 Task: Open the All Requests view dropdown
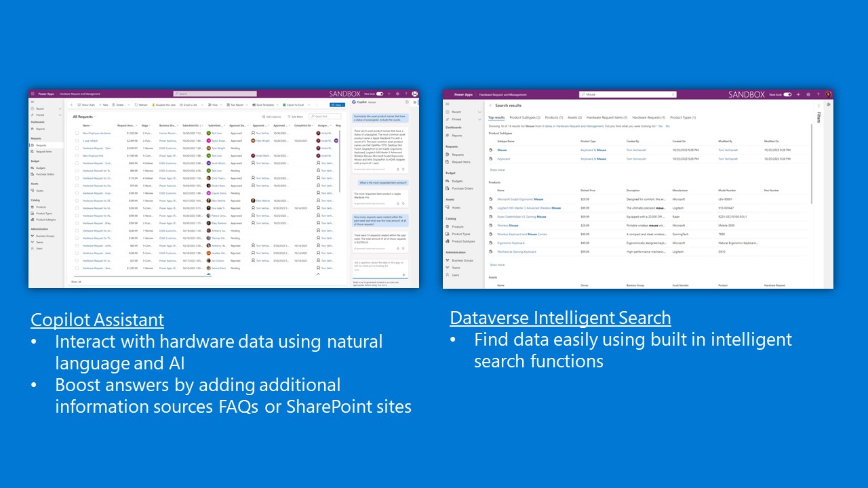click(x=84, y=117)
